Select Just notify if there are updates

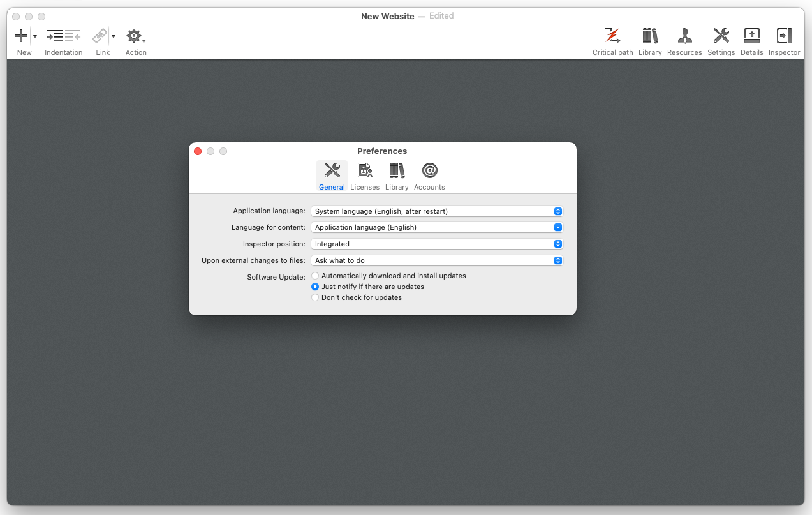coord(315,287)
